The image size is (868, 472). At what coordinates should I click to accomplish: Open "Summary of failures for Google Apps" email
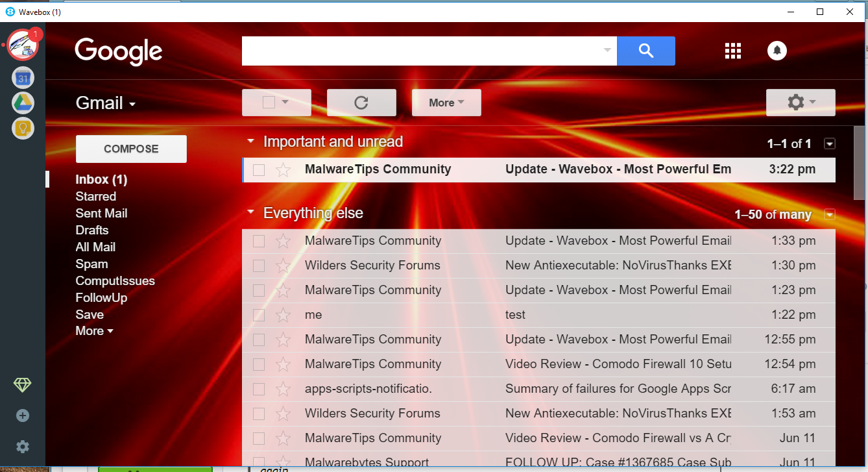click(538, 390)
